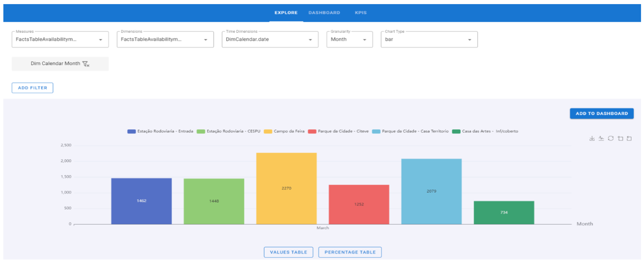Click the zoom reset back icon
This screenshot has width=644, height=265.
click(629, 138)
